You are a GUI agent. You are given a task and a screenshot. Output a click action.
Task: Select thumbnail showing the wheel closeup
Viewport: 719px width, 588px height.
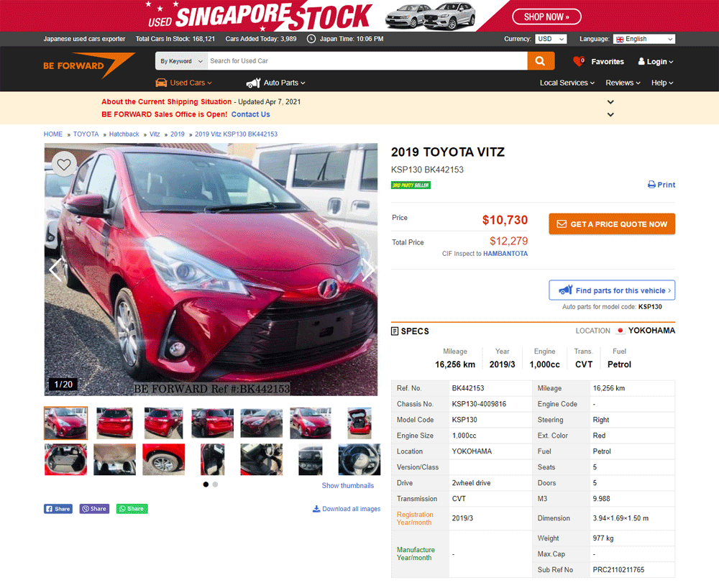pos(163,459)
